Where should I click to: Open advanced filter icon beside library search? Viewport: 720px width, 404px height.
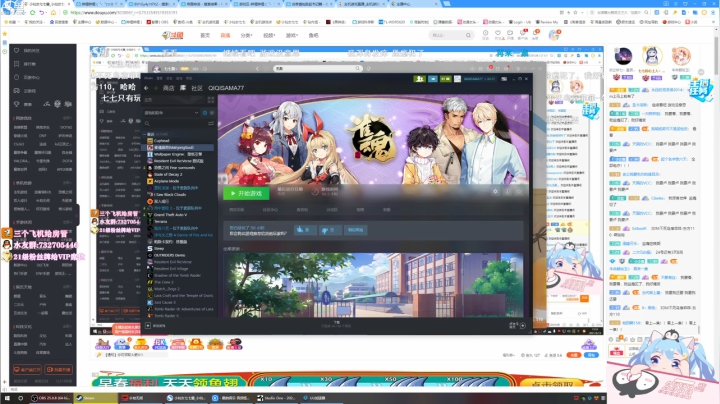(x=211, y=123)
